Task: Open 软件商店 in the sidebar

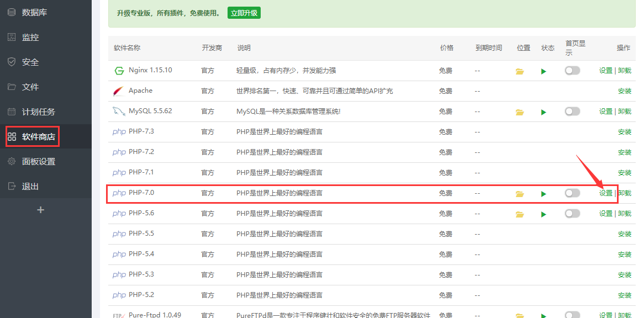Action: pos(38,136)
